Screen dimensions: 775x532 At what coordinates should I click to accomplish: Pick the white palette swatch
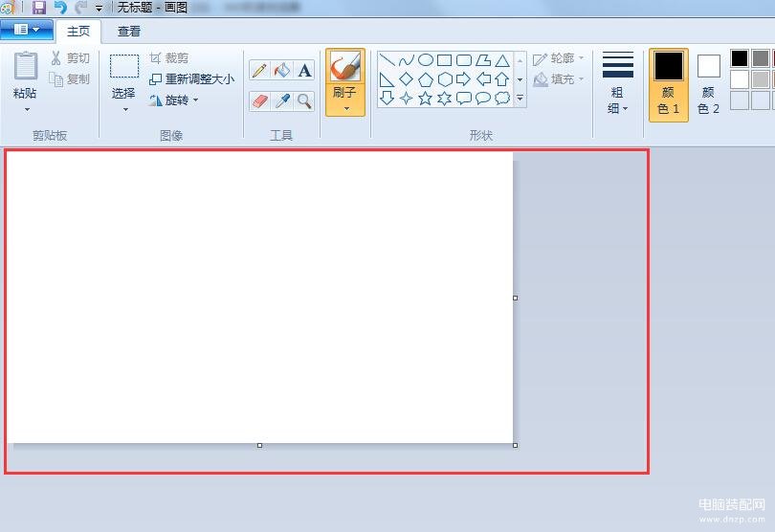(740, 79)
